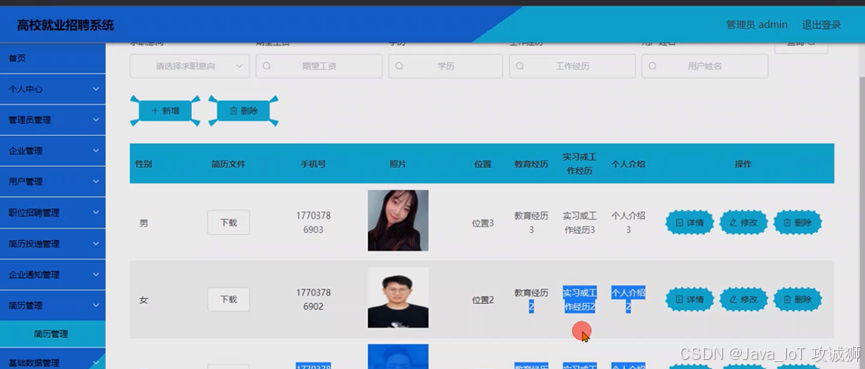Download resume file for 位置2 row
Screen dimensions: 865x369
point(228,300)
